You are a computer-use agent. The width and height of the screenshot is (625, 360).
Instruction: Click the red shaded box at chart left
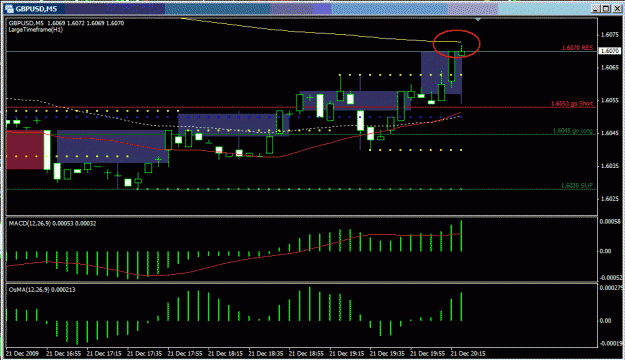point(25,150)
